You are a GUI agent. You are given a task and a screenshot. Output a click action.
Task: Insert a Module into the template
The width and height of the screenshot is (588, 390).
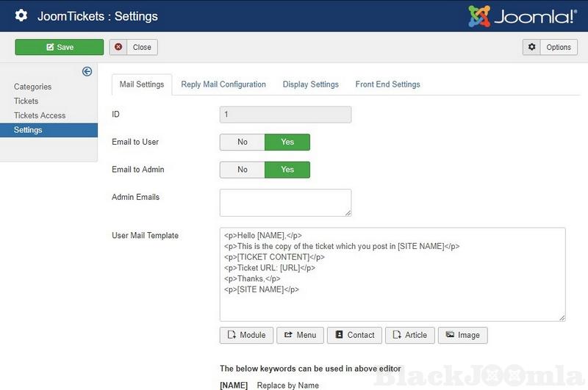(246, 335)
